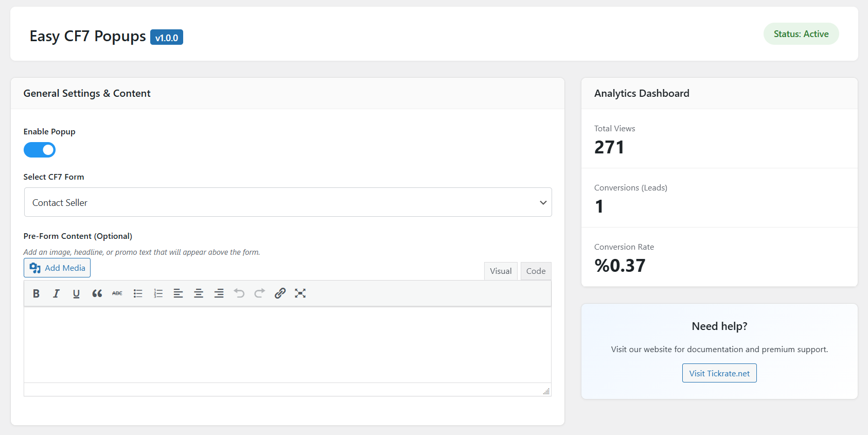Click the underline formatting icon

click(76, 293)
